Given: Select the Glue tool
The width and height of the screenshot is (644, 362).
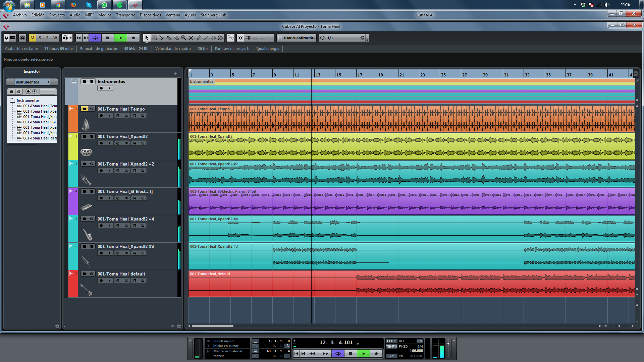Looking at the screenshot, I should [169, 38].
